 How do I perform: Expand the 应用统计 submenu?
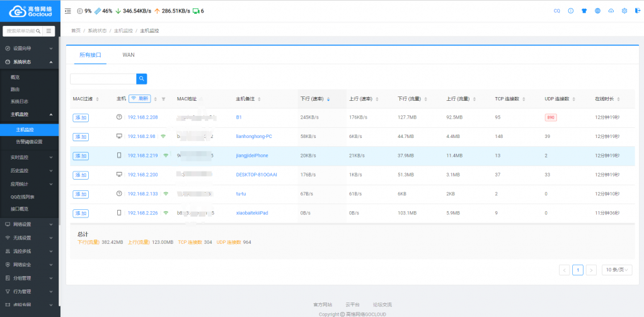(30, 184)
